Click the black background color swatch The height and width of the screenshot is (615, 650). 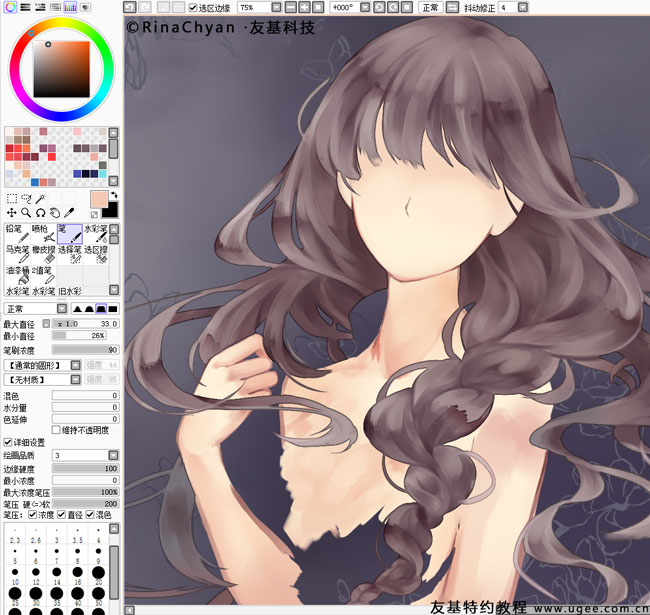pyautogui.click(x=112, y=211)
